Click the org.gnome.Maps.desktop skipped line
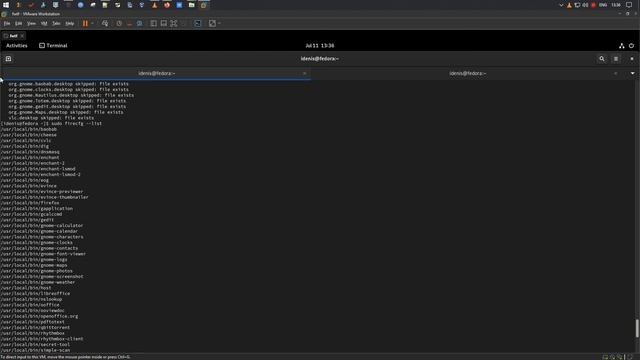The height and width of the screenshot is (360, 640). (66, 112)
